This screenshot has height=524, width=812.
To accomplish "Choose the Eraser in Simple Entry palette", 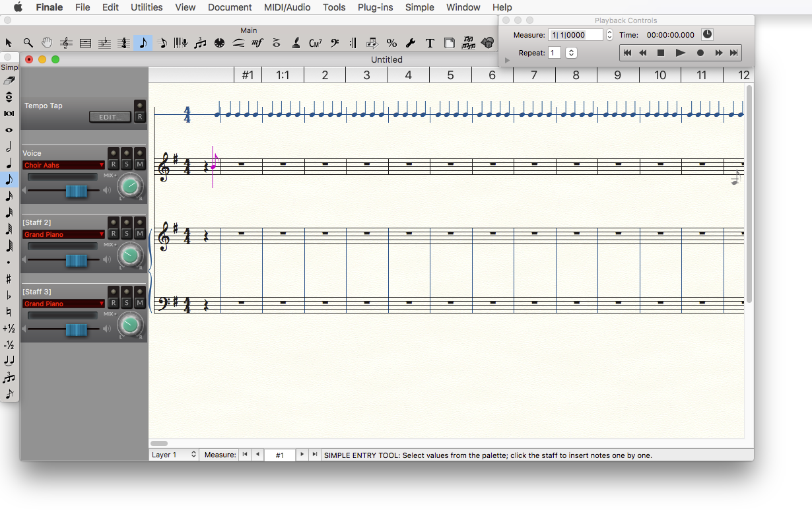I will click(x=9, y=81).
